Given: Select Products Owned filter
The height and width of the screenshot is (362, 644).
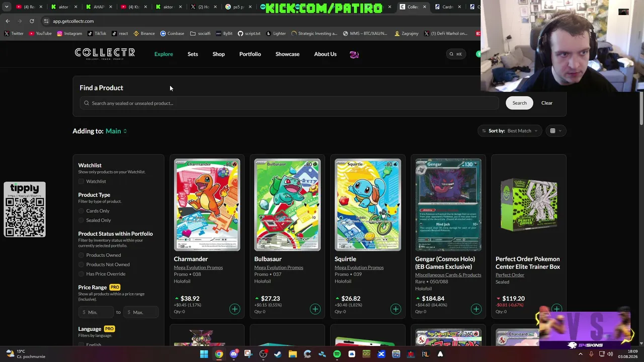Looking at the screenshot, I should pos(82,255).
